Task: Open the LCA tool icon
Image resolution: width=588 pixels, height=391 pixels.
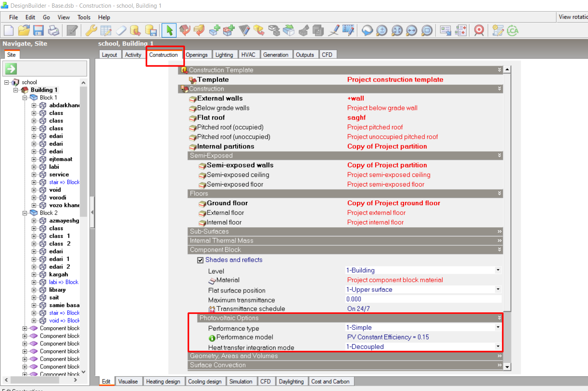Action: click(x=513, y=30)
